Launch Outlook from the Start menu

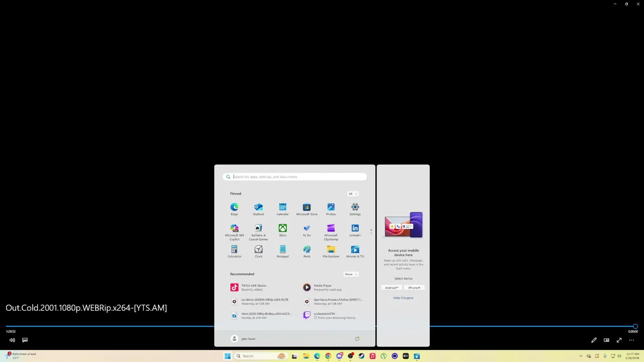coord(259,209)
